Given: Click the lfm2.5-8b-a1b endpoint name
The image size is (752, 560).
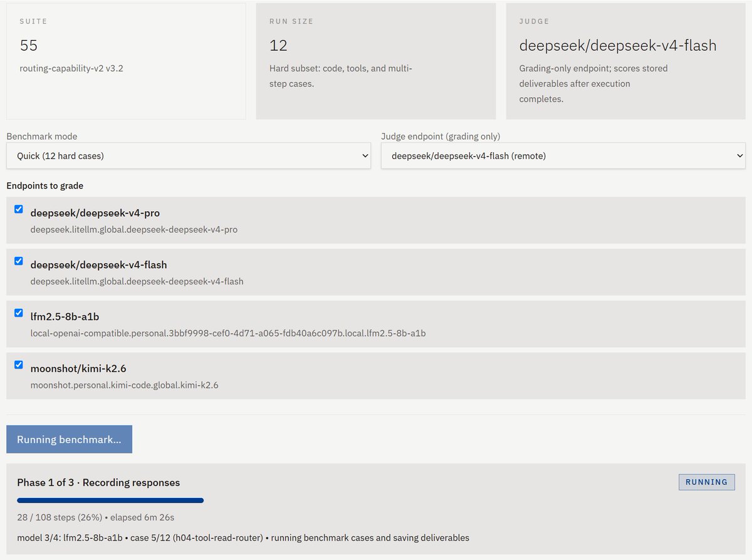Looking at the screenshot, I should [x=65, y=317].
